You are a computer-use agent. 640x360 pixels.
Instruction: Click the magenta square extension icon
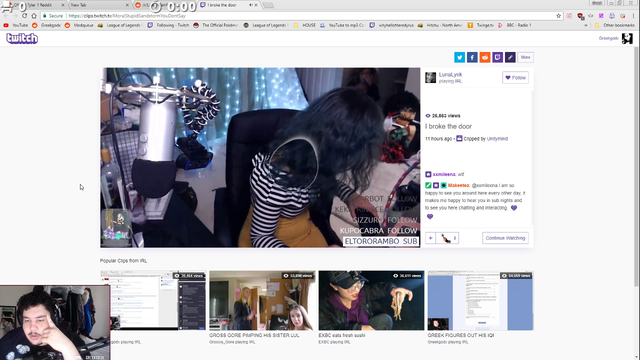coord(601,16)
